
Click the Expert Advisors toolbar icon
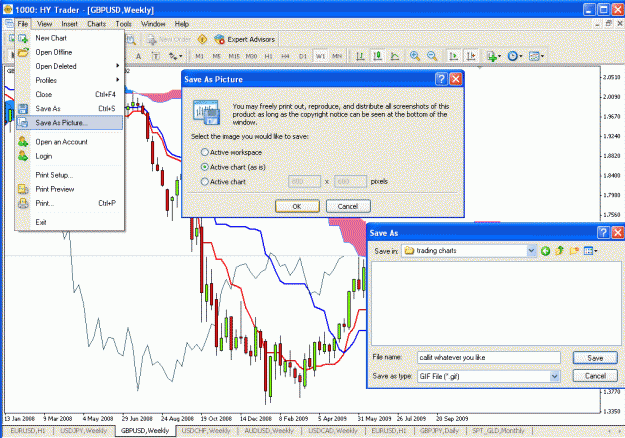(219, 39)
